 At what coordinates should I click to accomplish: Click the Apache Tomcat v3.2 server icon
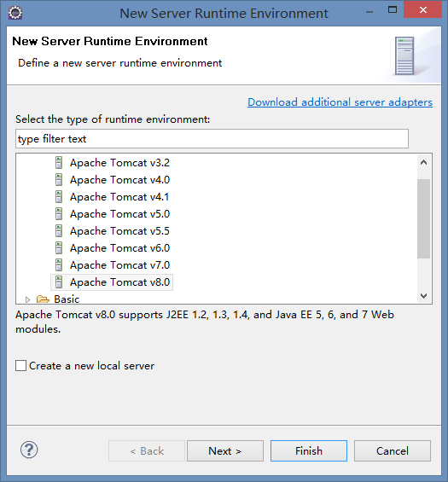click(59, 163)
